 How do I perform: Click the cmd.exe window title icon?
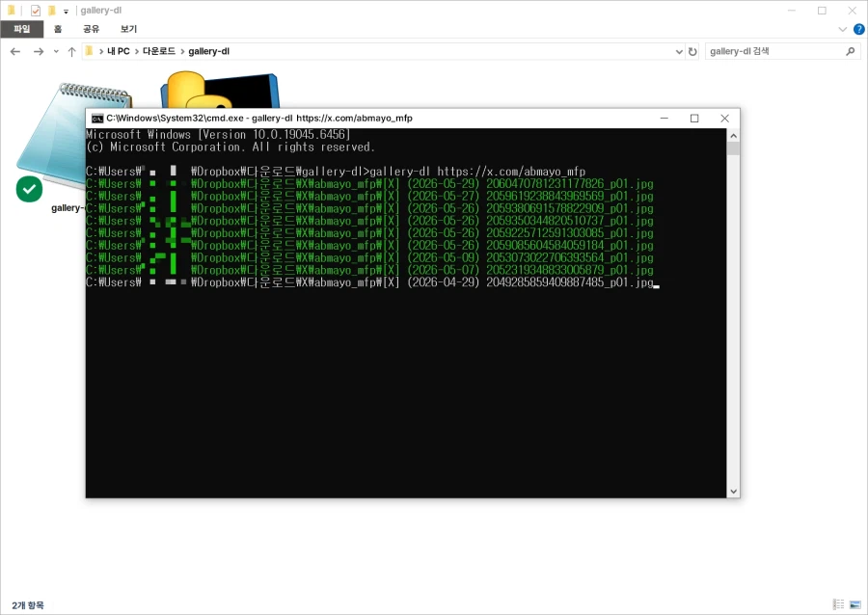97,119
